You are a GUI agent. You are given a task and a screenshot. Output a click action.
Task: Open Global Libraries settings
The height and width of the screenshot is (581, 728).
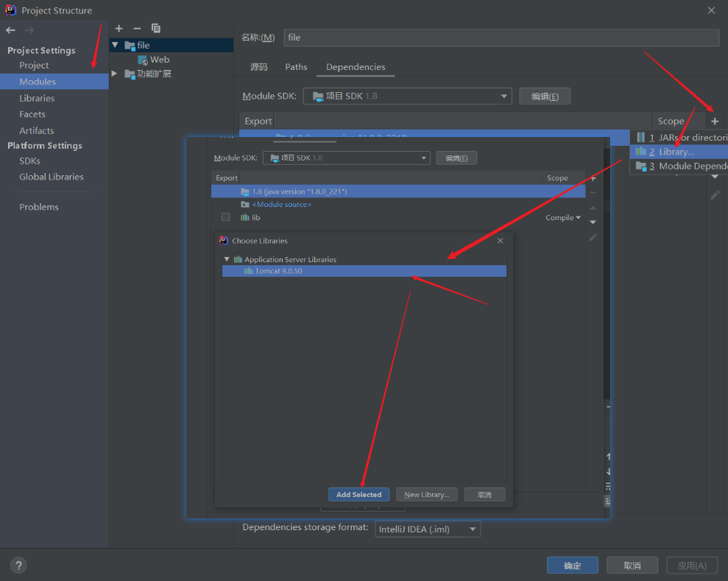tap(52, 177)
